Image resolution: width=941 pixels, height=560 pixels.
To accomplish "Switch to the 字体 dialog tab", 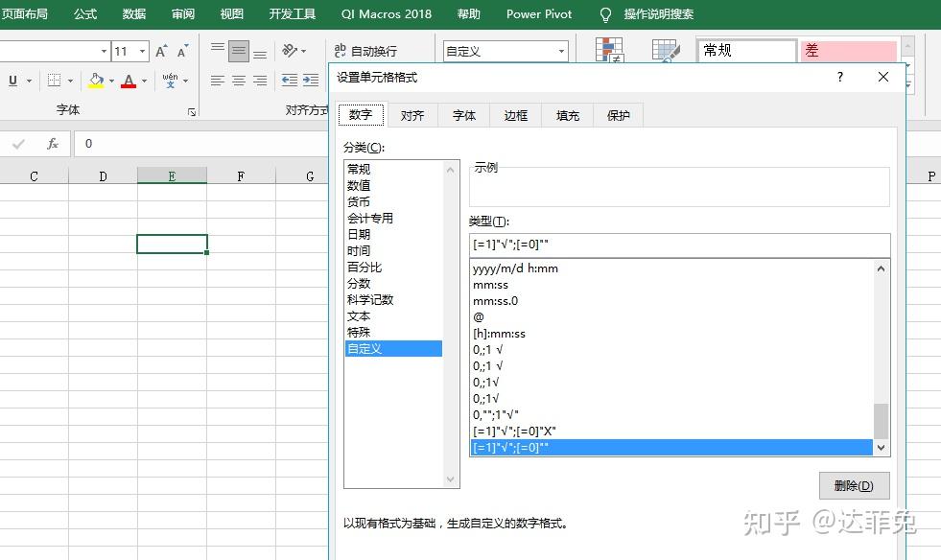I will (x=464, y=115).
